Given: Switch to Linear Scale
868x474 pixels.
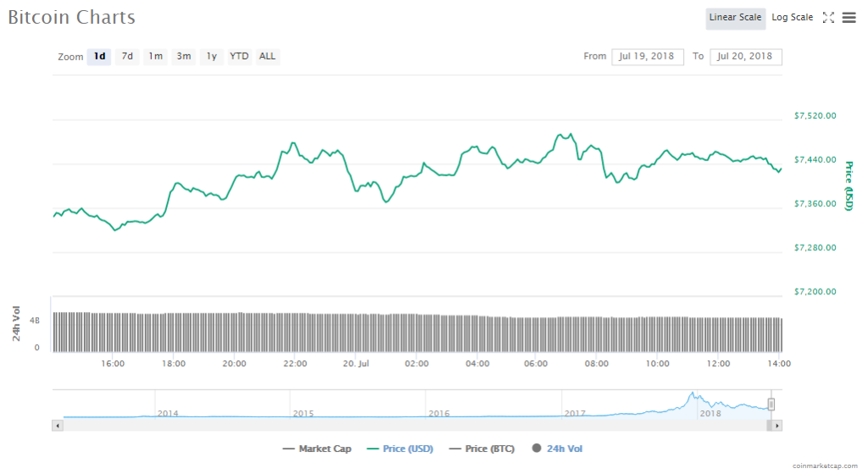Looking at the screenshot, I should pos(735,18).
